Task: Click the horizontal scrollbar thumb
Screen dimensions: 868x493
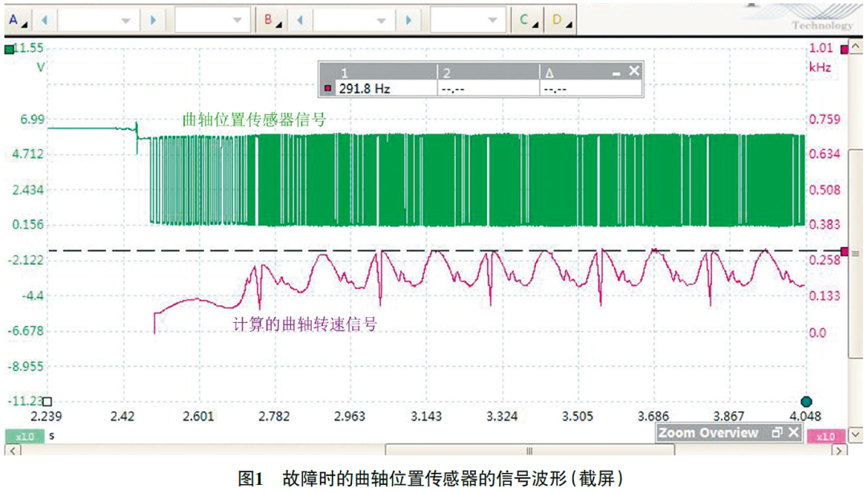Action: [x=530, y=450]
